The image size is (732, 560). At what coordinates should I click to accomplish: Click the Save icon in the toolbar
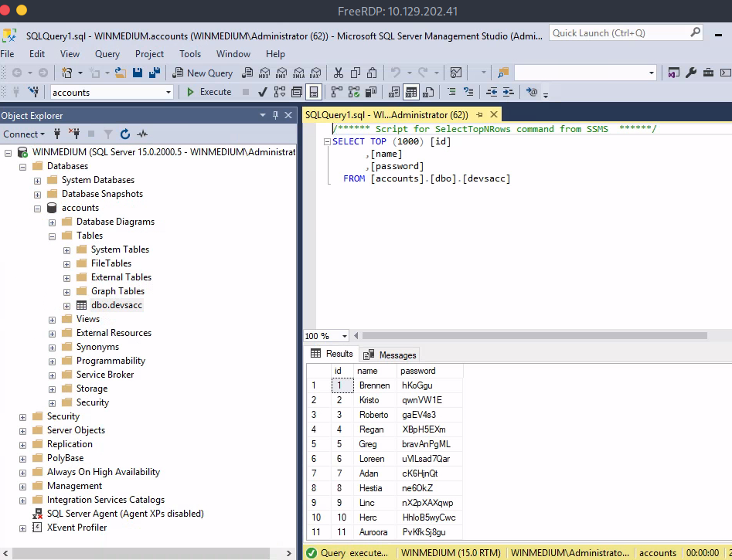click(x=138, y=73)
